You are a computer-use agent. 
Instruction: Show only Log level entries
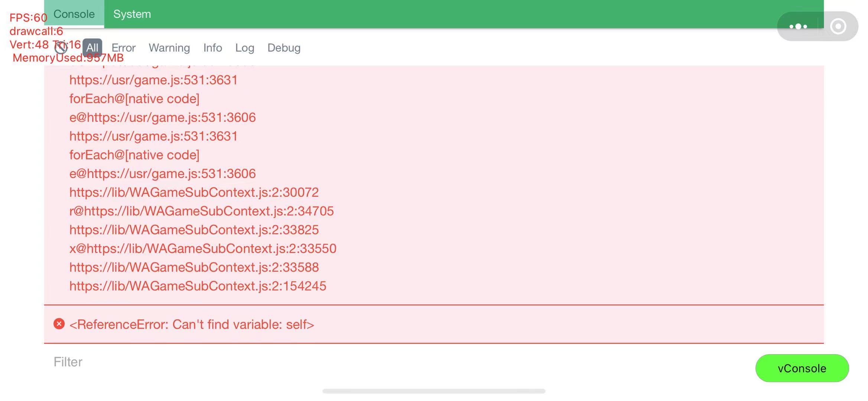pos(245,48)
